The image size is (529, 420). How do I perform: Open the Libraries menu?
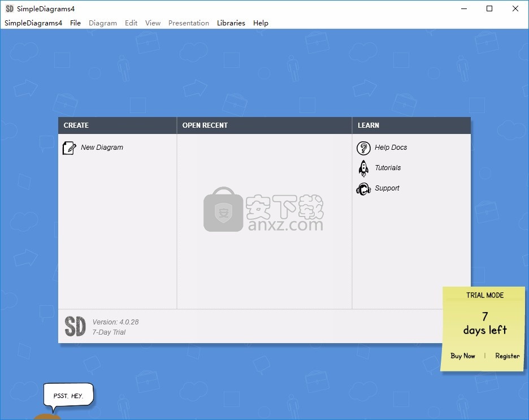(231, 23)
